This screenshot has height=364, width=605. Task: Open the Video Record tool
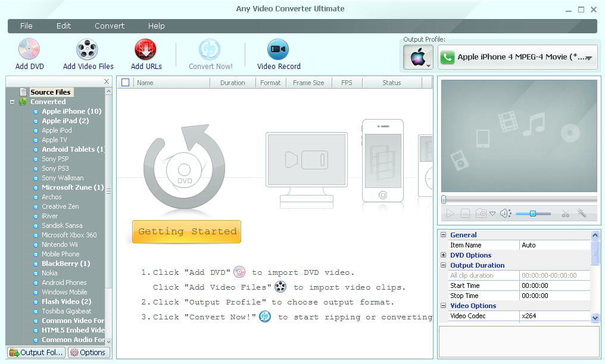[x=278, y=49]
